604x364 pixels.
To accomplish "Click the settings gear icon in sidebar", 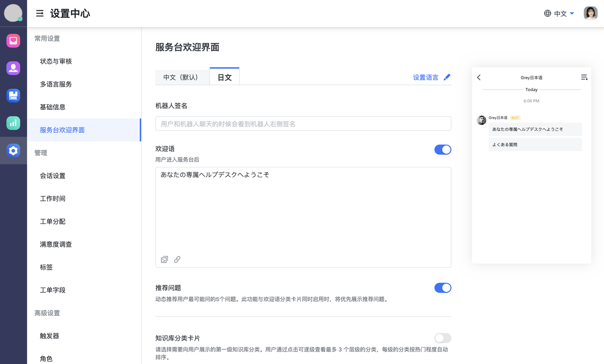I will (x=13, y=150).
